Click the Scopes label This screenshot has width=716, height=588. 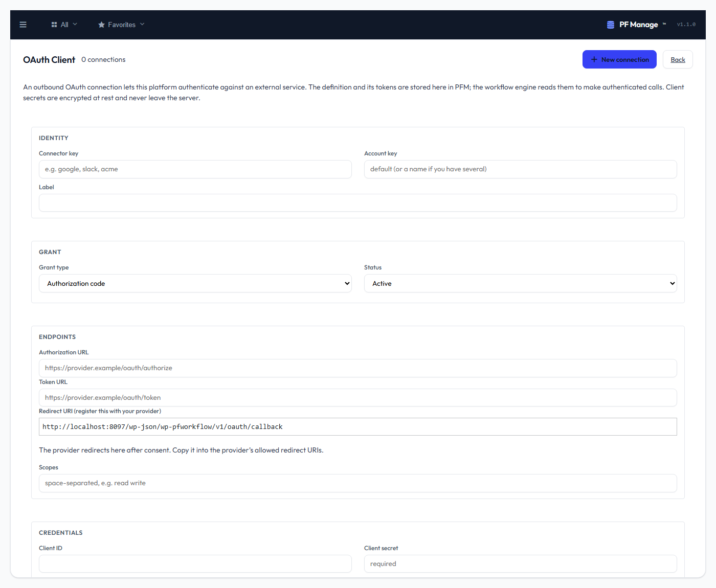point(49,467)
